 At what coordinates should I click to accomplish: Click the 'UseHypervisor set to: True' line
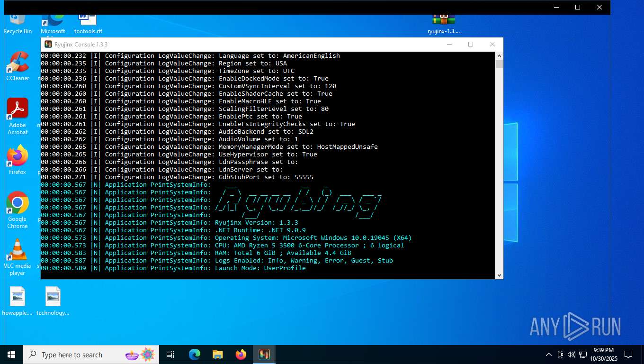179,155
